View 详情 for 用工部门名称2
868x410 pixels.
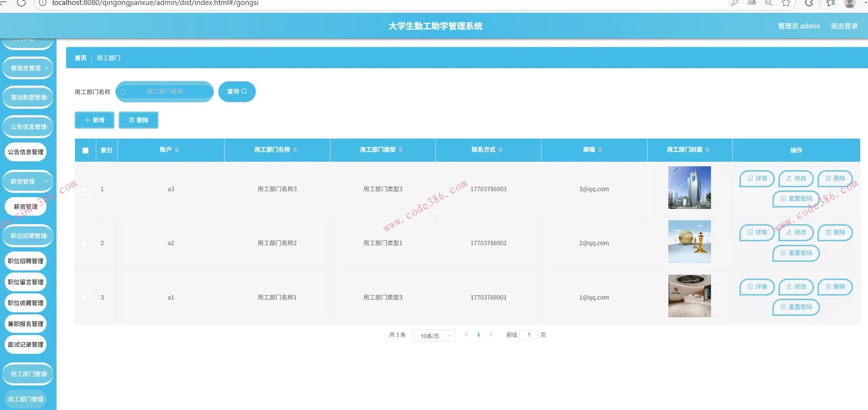757,232
